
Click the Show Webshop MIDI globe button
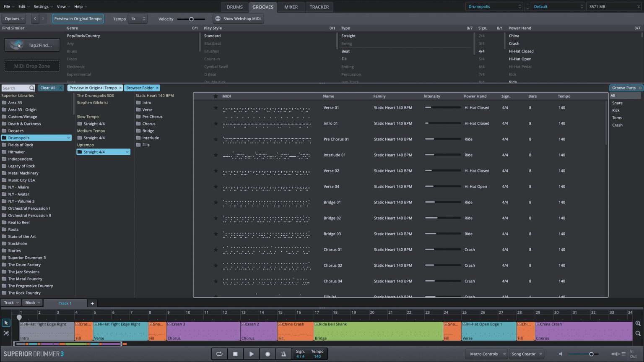[x=238, y=19]
